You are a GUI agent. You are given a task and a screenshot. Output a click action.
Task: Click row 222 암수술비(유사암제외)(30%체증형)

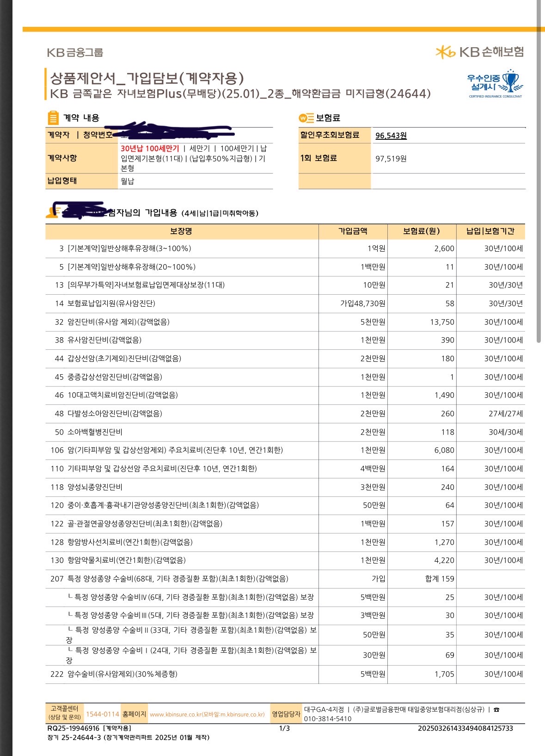tap(285, 674)
